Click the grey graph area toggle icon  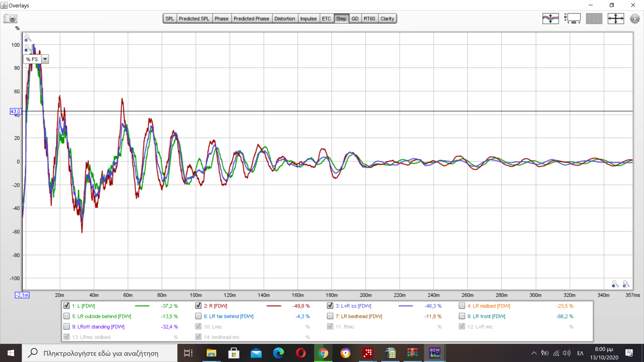[594, 18]
